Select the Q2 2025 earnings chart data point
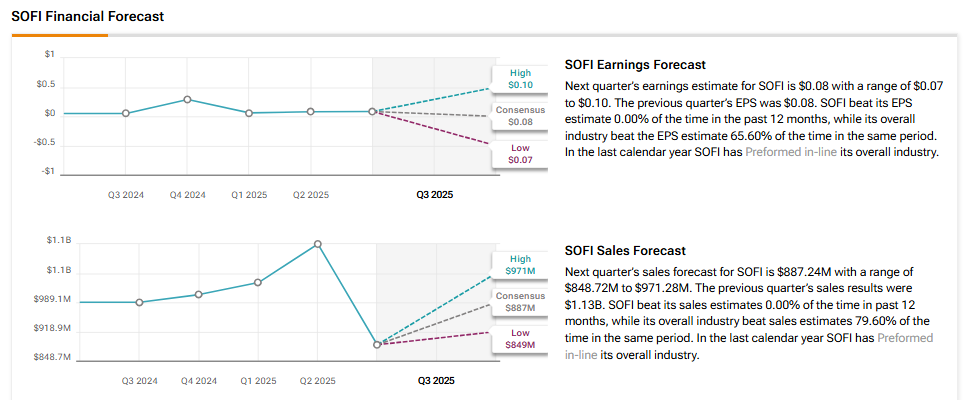The width and height of the screenshot is (973, 400). click(310, 111)
